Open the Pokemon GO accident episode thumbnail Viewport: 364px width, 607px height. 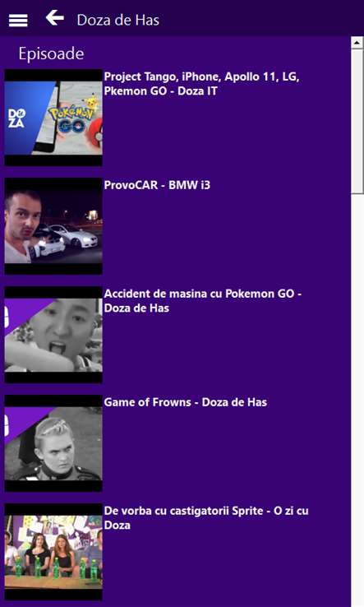coord(53,335)
